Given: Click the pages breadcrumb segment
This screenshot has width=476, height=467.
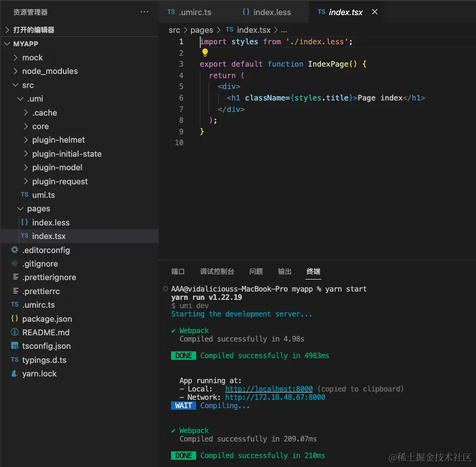Looking at the screenshot, I should click(x=201, y=30).
